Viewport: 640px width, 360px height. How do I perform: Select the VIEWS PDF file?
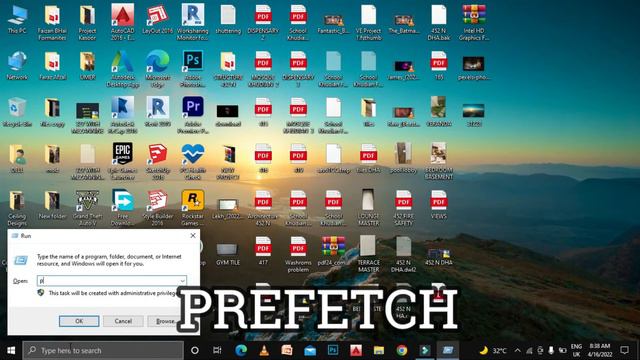[438, 205]
